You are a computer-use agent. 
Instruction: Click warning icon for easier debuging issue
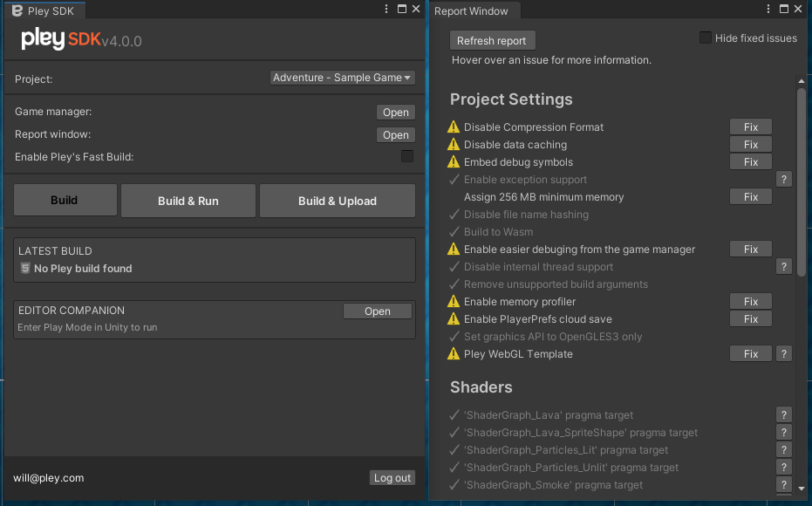tap(454, 250)
